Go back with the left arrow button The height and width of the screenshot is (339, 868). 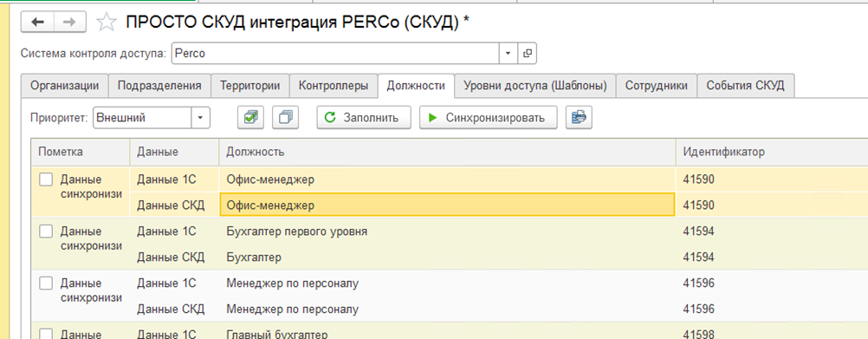point(37,22)
